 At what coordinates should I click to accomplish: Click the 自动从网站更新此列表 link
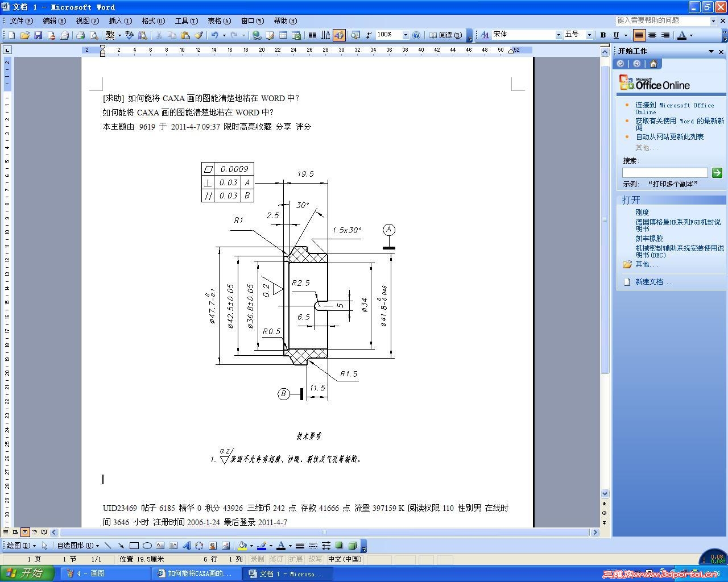669,137
